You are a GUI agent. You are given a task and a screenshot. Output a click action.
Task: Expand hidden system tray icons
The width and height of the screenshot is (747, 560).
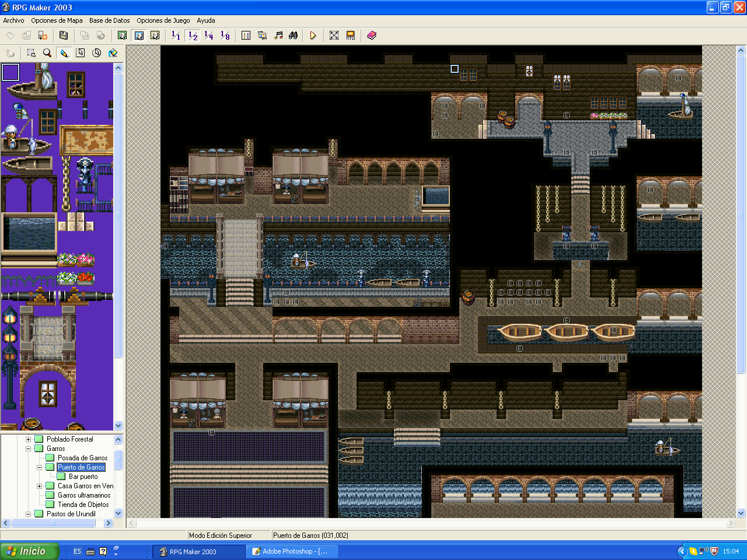(681, 551)
